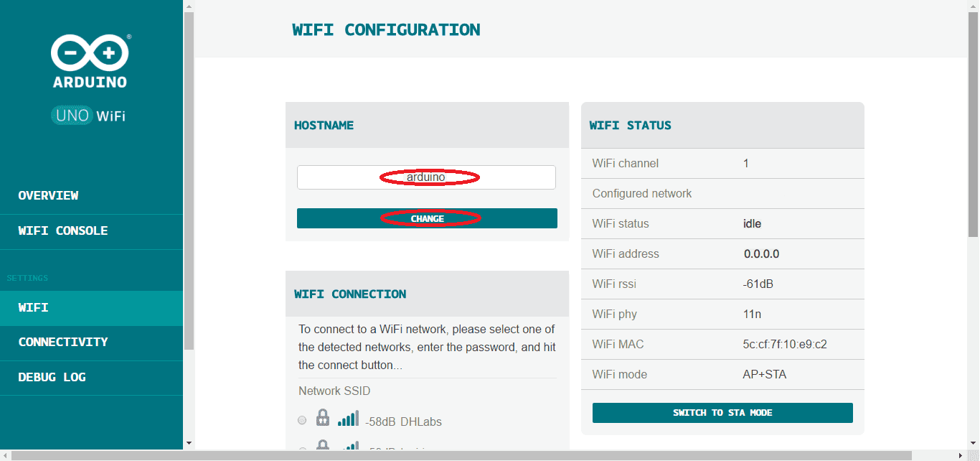
Task: Click the sidebar scrollbar up arrow
Action: coord(189,6)
